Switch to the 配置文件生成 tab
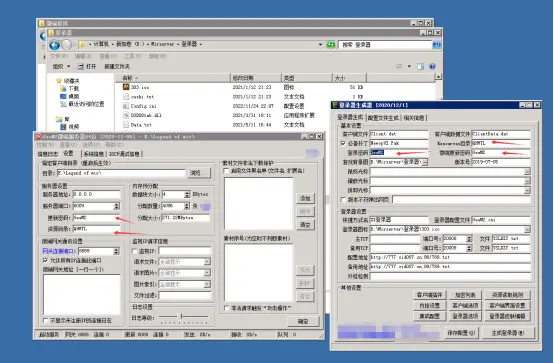The image size is (554, 363). pyautogui.click(x=383, y=118)
